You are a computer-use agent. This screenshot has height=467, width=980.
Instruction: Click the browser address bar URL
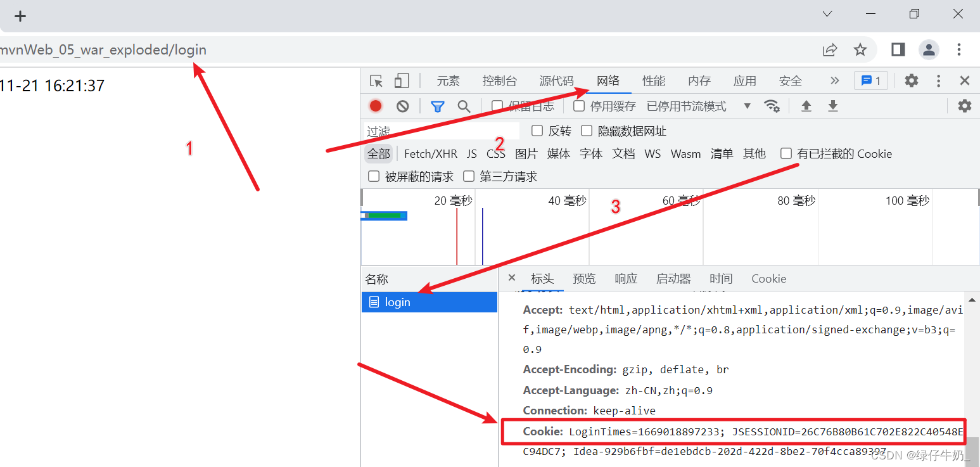103,50
